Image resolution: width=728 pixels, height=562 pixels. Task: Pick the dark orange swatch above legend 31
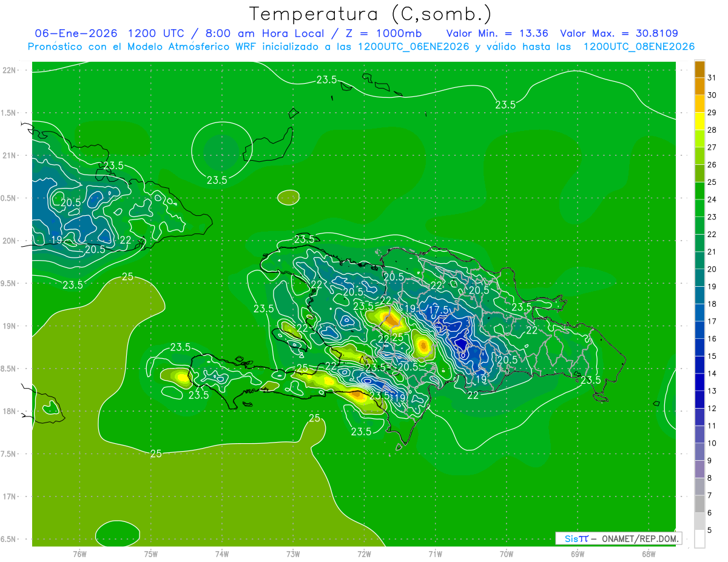click(x=699, y=69)
